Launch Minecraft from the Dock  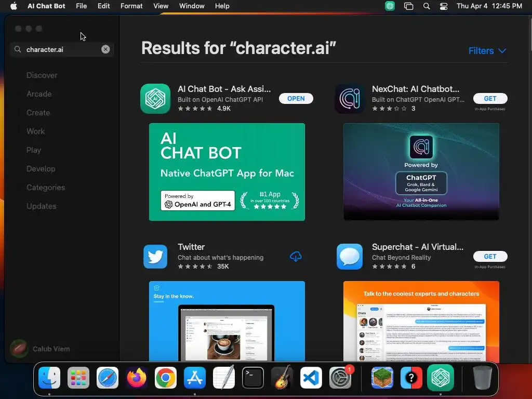[382, 378]
